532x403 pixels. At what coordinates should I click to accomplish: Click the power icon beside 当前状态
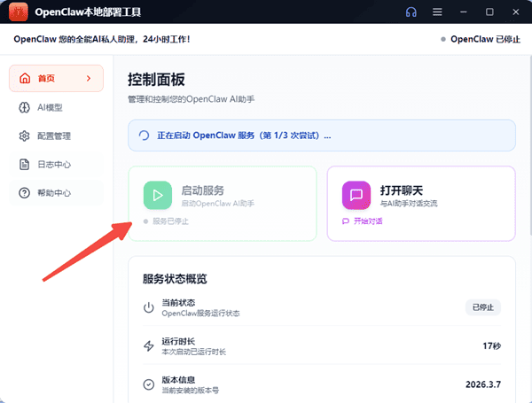point(148,307)
